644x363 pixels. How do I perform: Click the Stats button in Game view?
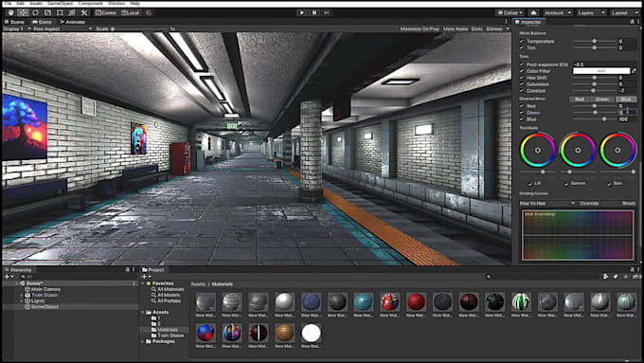[476, 28]
